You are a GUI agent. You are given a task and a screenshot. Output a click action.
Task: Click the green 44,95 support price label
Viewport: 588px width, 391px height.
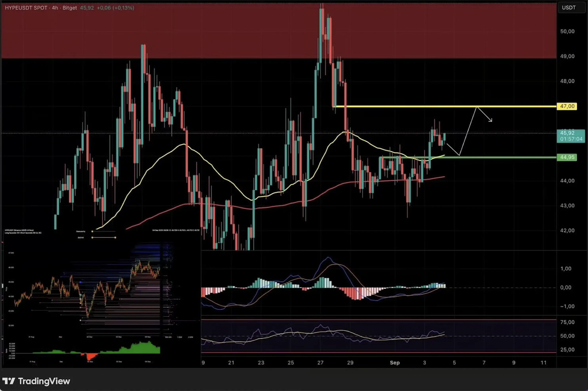[567, 157]
